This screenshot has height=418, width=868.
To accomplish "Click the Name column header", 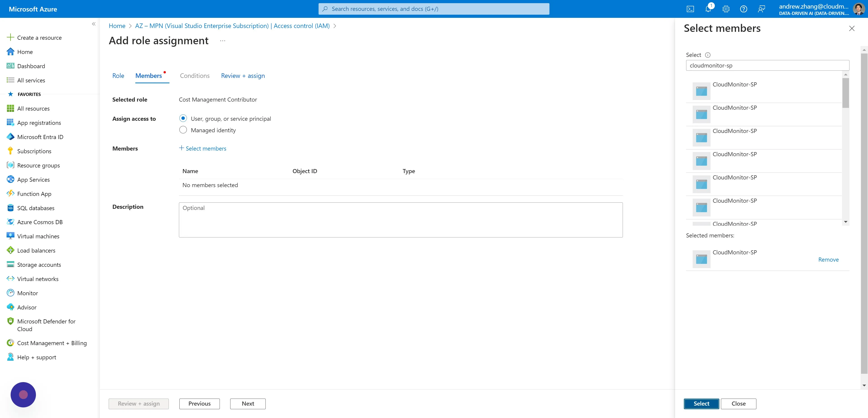I will pos(190,171).
